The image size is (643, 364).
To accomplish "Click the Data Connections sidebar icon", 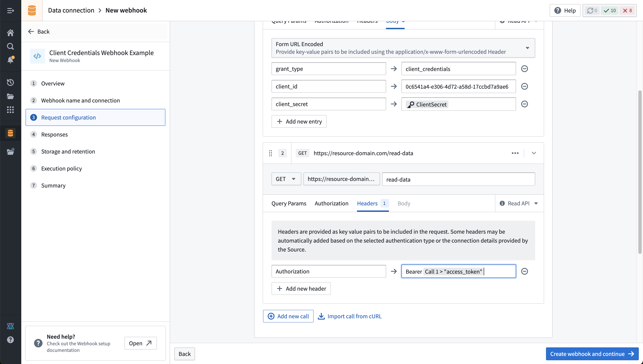I will tap(11, 133).
